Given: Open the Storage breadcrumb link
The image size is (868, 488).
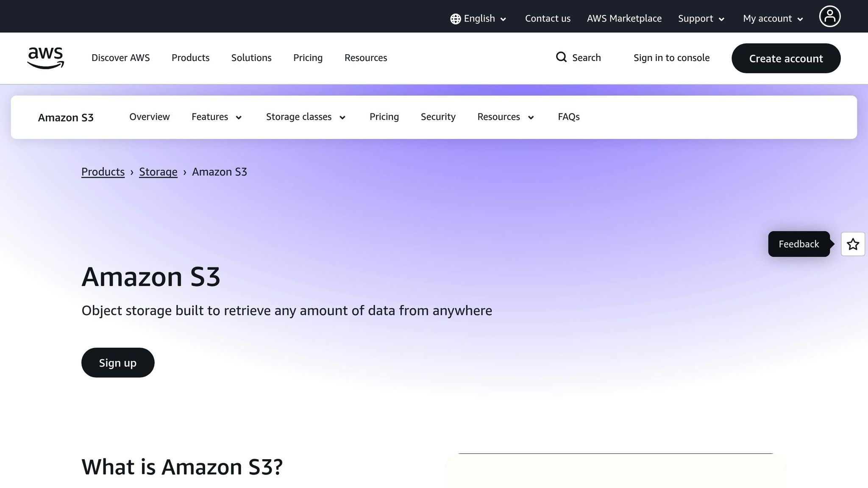Looking at the screenshot, I should coord(158,172).
